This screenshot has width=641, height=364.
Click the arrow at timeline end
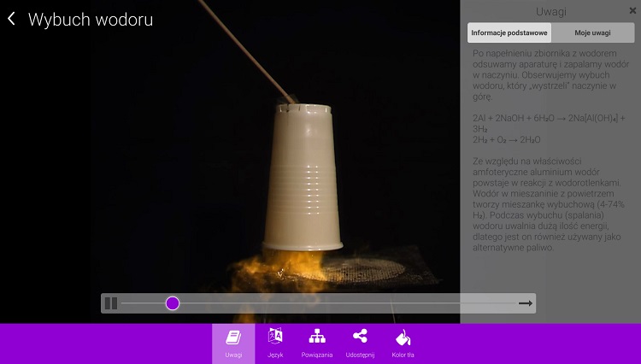click(526, 303)
